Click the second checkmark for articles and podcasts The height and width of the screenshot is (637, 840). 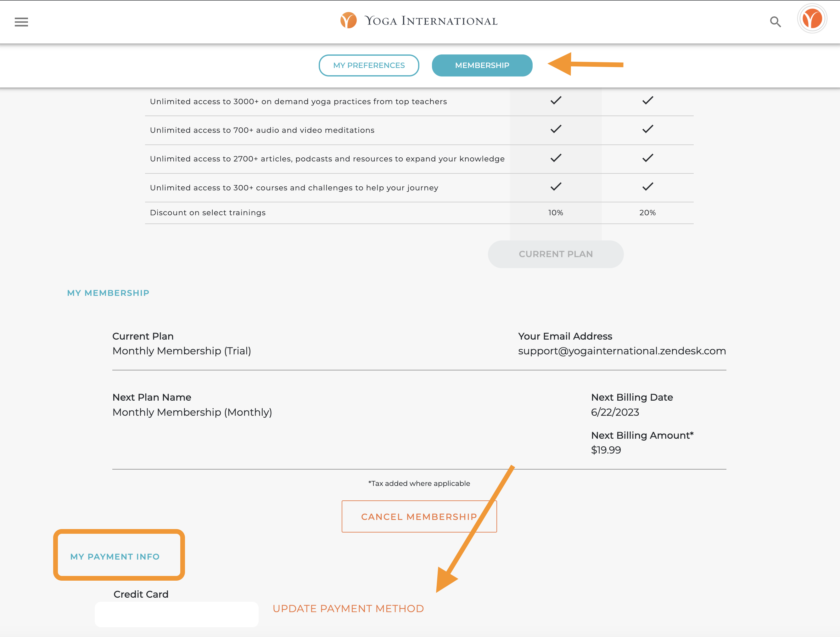[647, 158]
